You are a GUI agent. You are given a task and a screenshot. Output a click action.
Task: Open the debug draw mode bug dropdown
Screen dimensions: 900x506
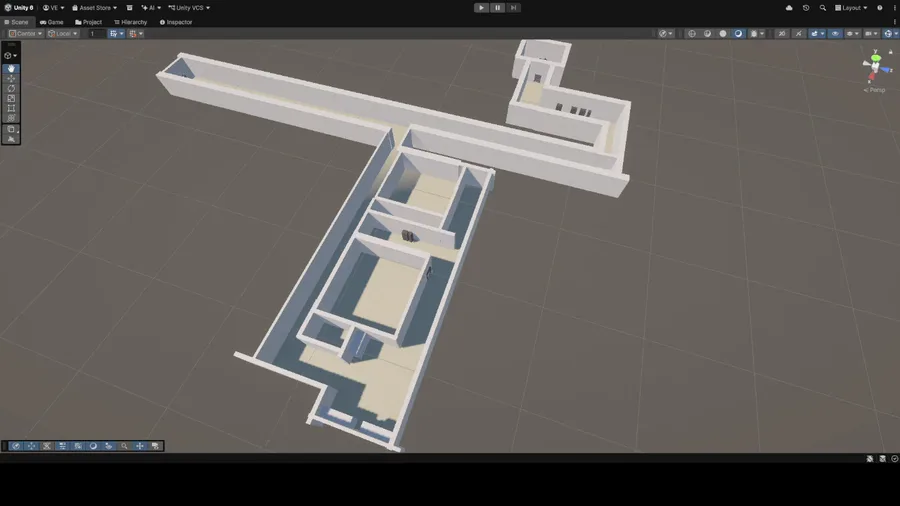point(758,33)
